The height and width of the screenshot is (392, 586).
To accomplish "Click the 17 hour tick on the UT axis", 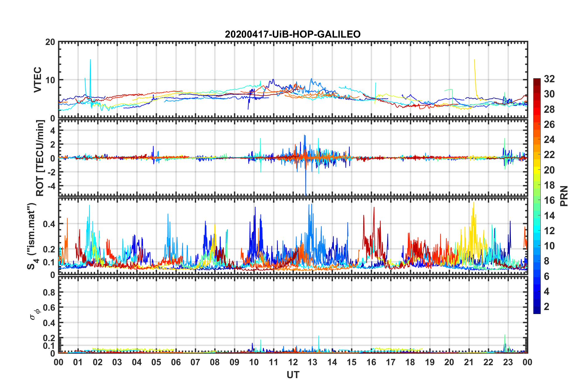I will (x=391, y=362).
